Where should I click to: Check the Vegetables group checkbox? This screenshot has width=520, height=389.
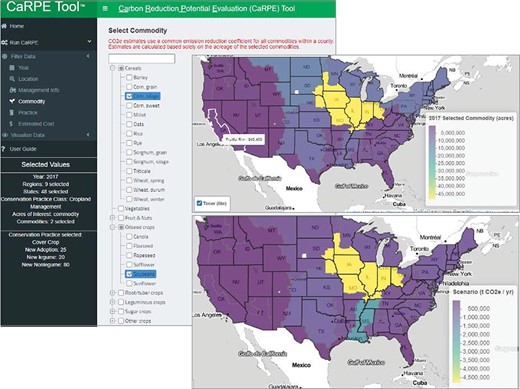coord(121,208)
